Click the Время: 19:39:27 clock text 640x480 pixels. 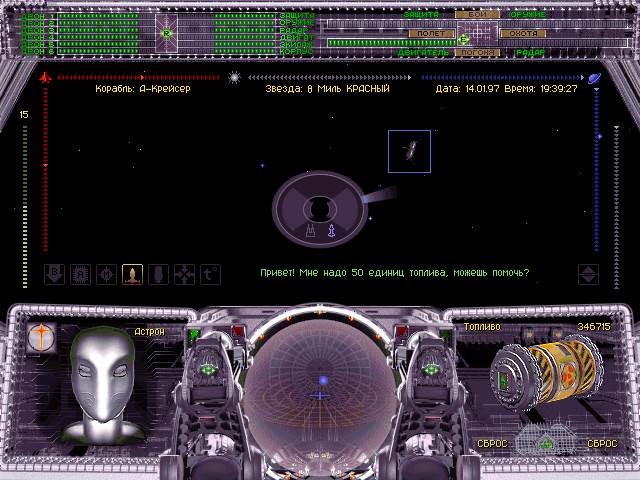pyautogui.click(x=541, y=89)
